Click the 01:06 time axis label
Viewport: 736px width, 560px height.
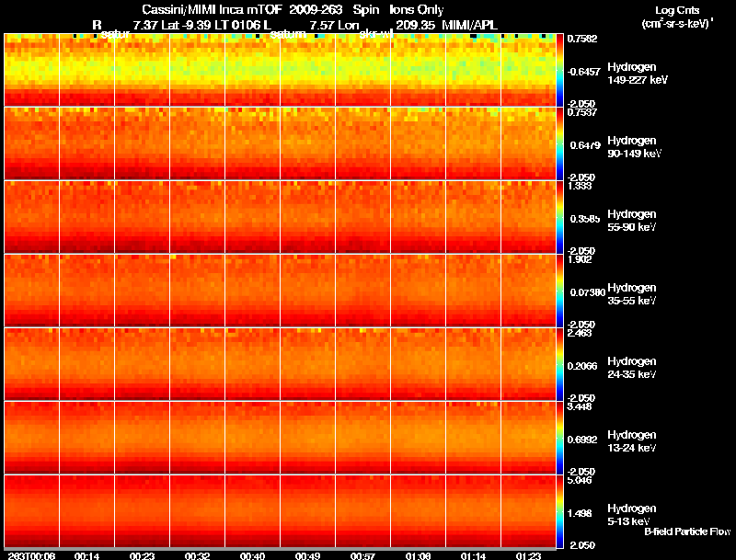point(419,555)
